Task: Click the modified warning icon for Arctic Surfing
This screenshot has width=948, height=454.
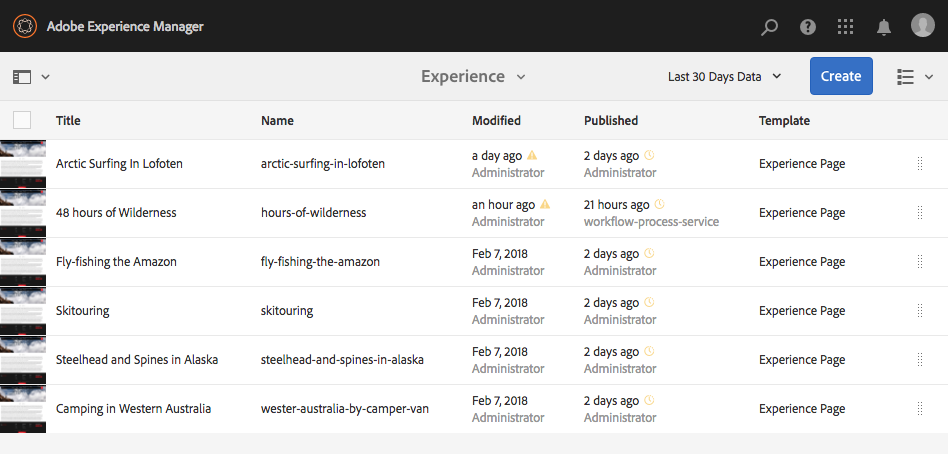Action: pyautogui.click(x=532, y=156)
